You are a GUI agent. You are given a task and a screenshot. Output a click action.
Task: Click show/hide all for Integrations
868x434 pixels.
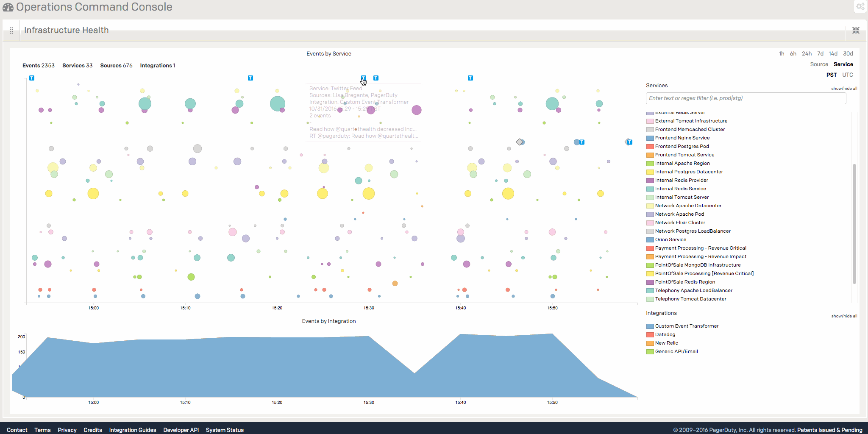[844, 316]
